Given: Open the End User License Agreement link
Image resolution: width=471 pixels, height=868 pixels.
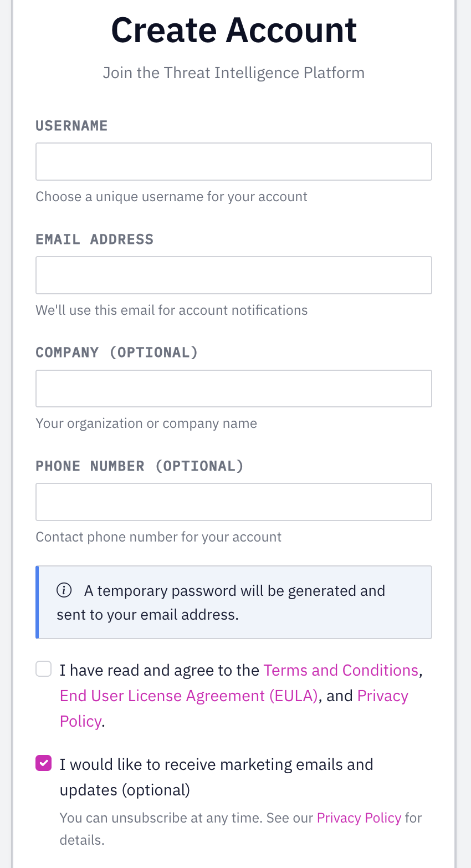Looking at the screenshot, I should tap(188, 696).
